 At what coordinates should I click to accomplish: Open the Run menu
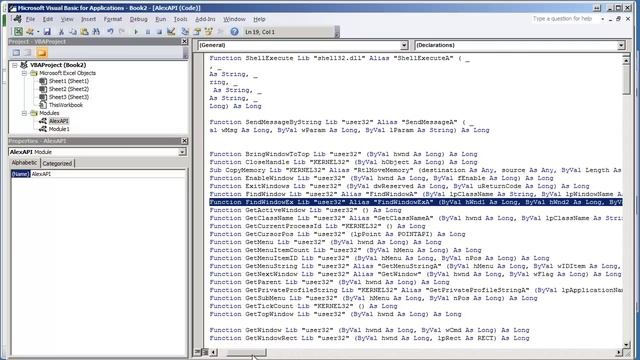(x=160, y=19)
